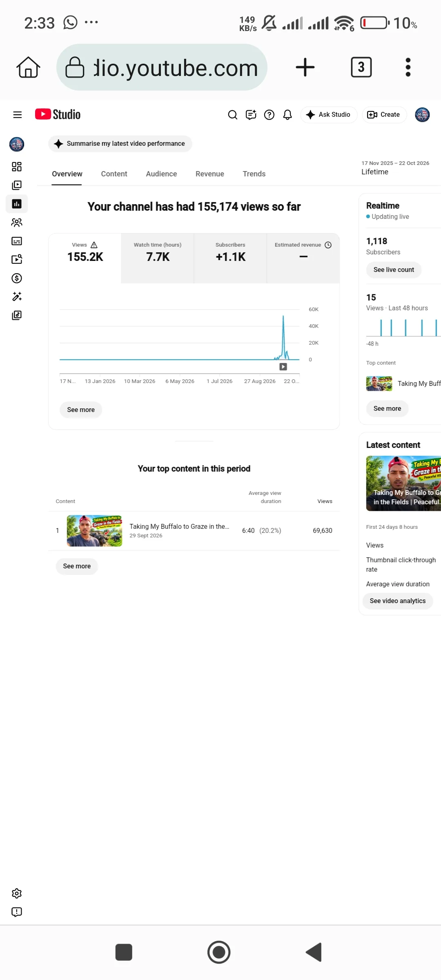Screen dimensions: 441x980
Task: Select the Watch time (hours) metric card
Action: [158, 258]
